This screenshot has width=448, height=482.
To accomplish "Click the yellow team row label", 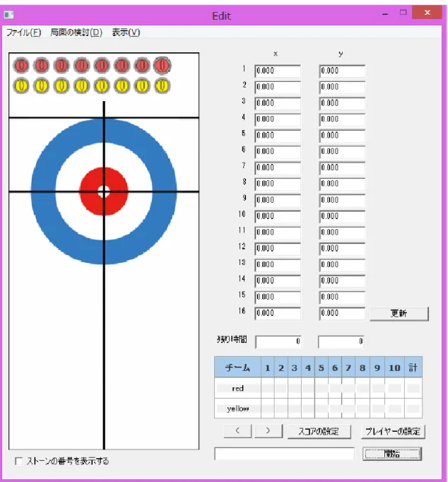I will pos(237,408).
